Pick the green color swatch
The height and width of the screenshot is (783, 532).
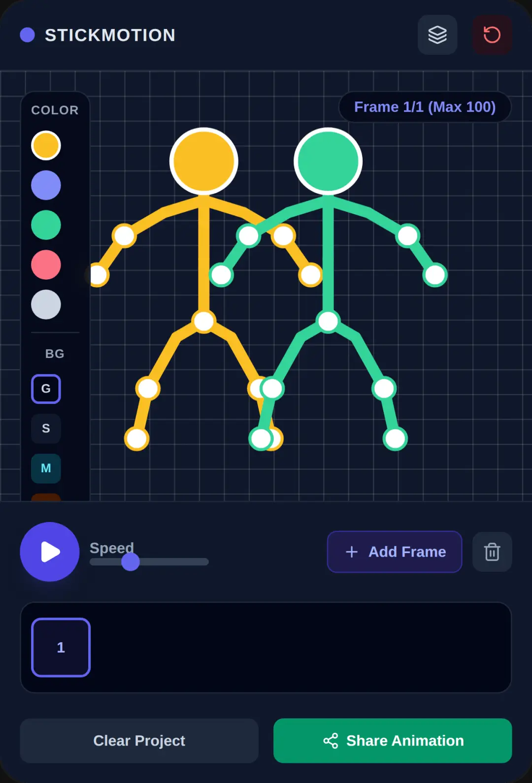coord(46,225)
